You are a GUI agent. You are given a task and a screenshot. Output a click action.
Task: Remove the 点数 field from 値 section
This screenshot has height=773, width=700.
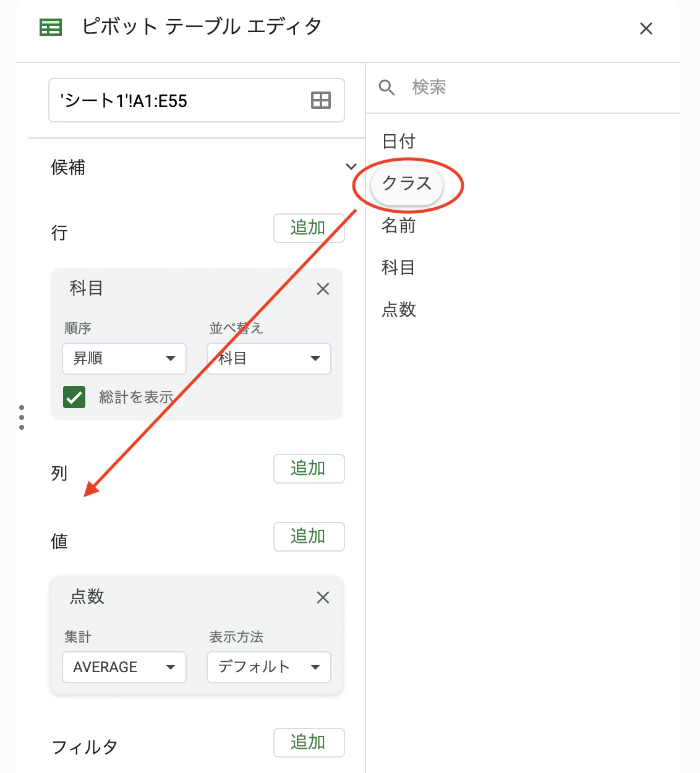(323, 597)
